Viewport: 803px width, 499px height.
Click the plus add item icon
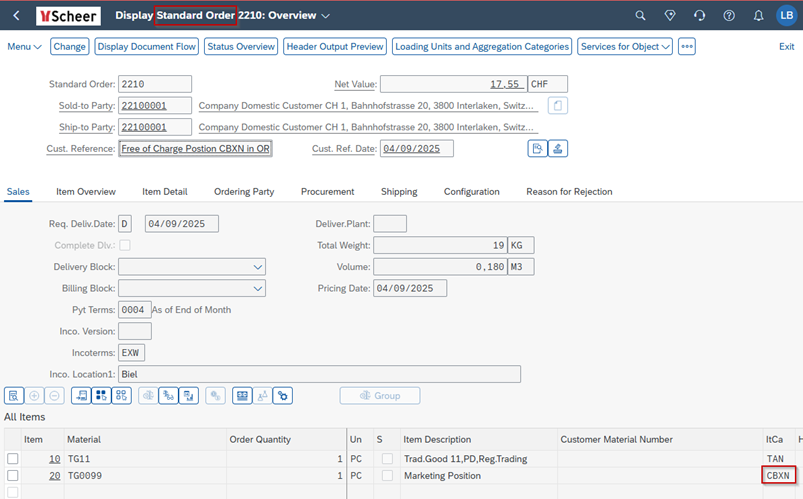click(x=34, y=396)
